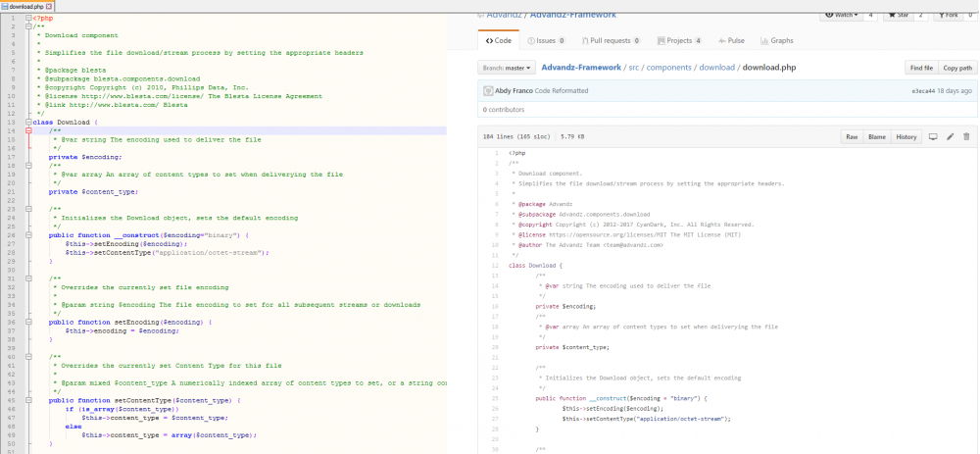Image resolution: width=980 pixels, height=454 pixels.
Task: Close the download.php editor tab
Action: click(49, 6)
